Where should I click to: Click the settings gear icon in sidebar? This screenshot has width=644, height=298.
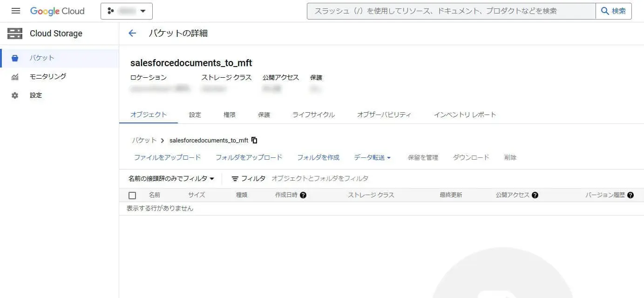point(15,95)
